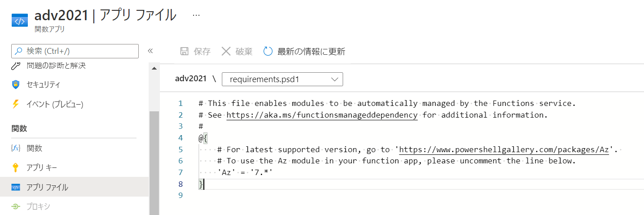
Task: Click the function app icon beside adv2021
Action: coord(19,20)
